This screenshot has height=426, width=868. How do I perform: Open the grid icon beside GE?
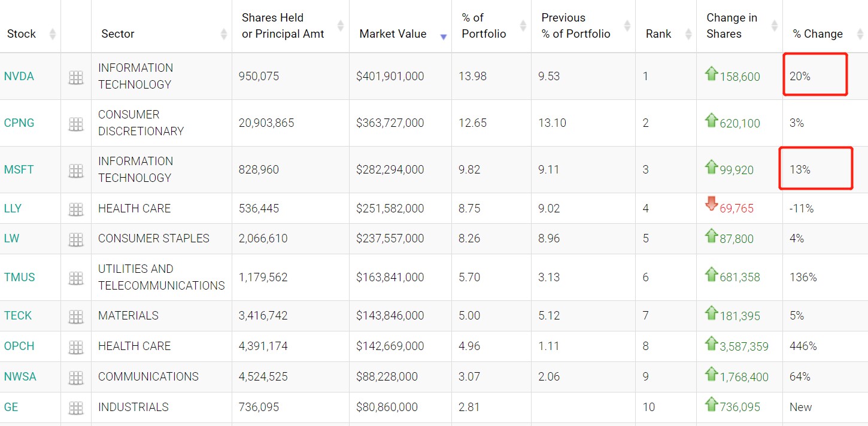point(76,408)
